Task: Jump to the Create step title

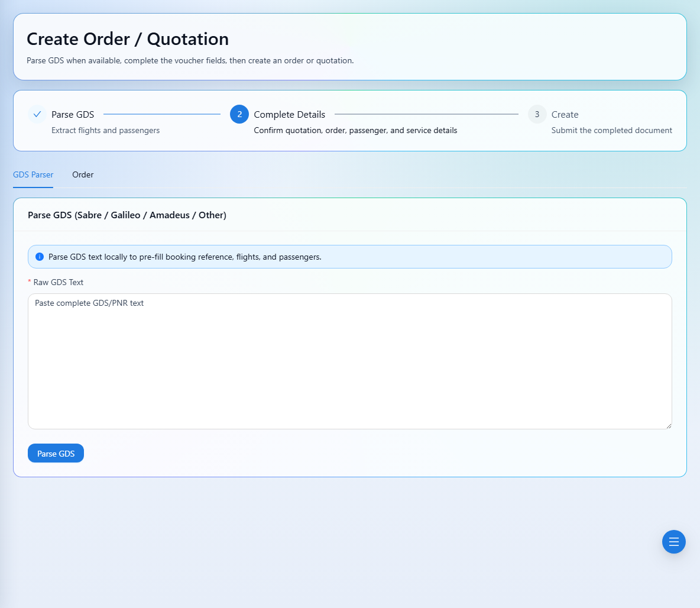Action: coord(565,114)
